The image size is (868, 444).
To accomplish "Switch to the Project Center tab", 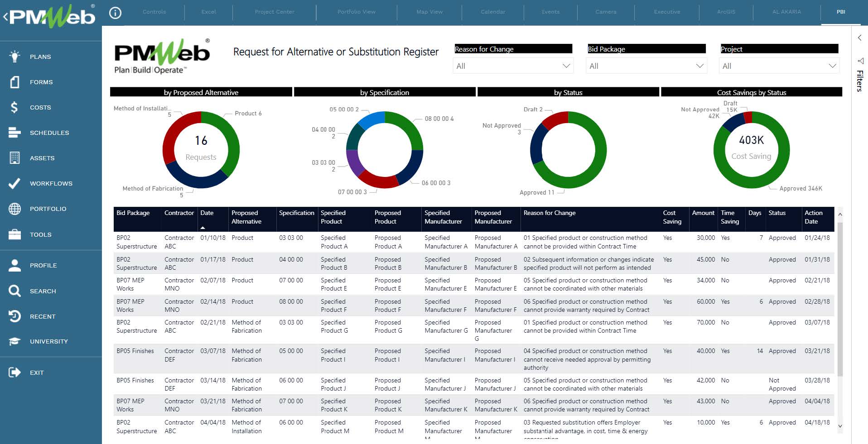I will click(x=275, y=12).
